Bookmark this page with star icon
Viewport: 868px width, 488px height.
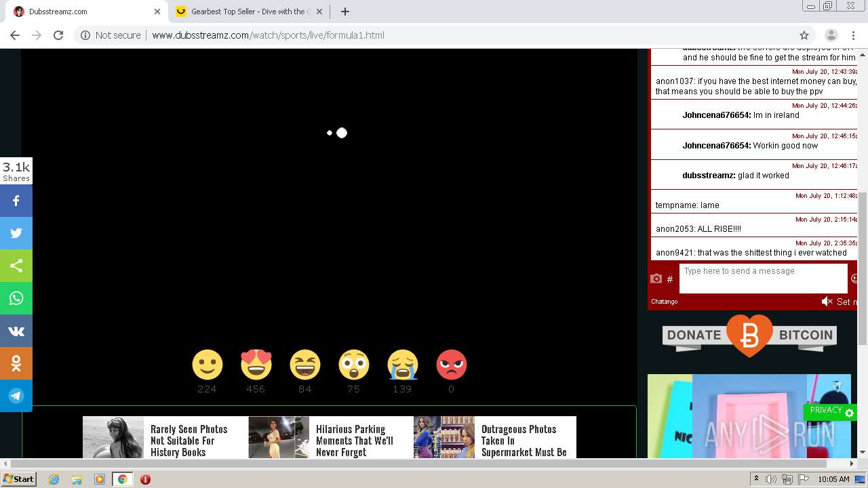point(804,35)
